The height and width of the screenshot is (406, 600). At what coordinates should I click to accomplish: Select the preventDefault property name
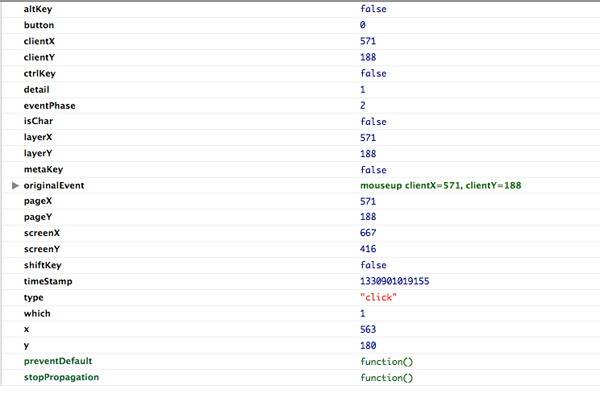pyautogui.click(x=58, y=361)
